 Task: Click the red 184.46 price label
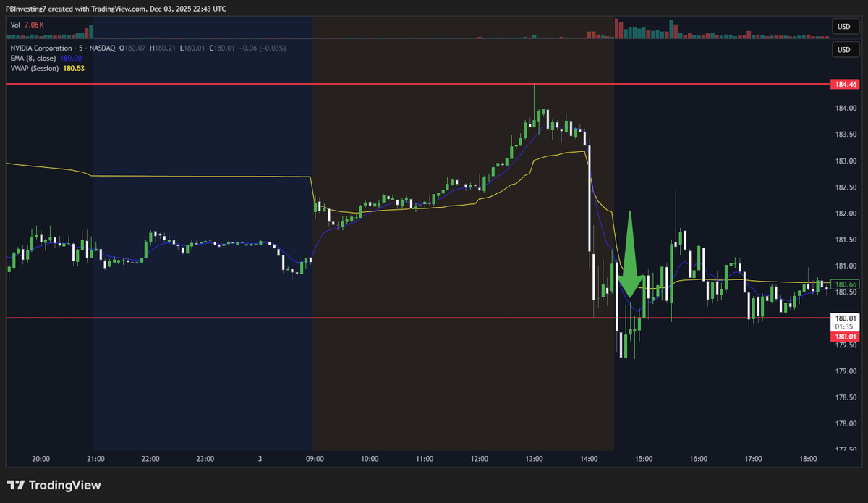pyautogui.click(x=844, y=85)
